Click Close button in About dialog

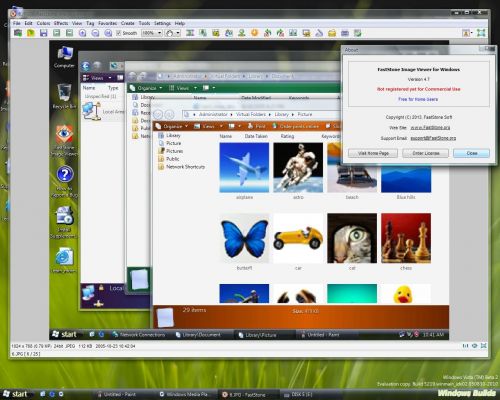pos(472,153)
